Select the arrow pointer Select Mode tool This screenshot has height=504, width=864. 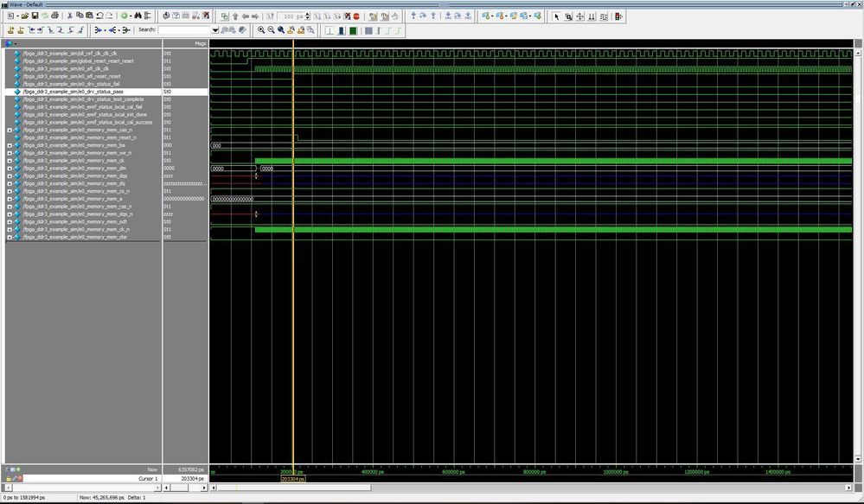[x=556, y=16]
